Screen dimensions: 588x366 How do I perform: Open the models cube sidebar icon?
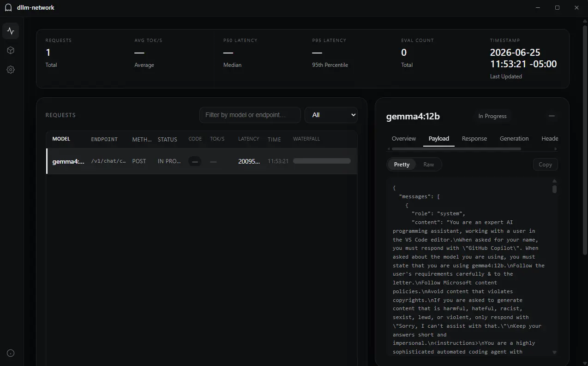tap(11, 50)
